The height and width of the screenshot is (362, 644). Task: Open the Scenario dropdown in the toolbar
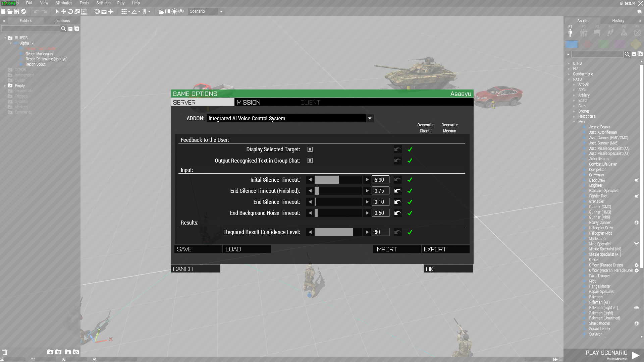point(221,11)
